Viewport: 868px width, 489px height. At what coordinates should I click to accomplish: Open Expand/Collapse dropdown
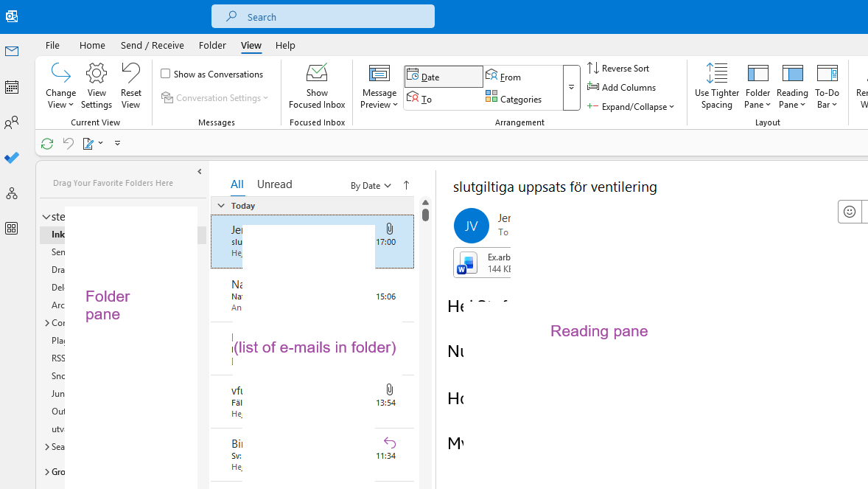point(631,106)
